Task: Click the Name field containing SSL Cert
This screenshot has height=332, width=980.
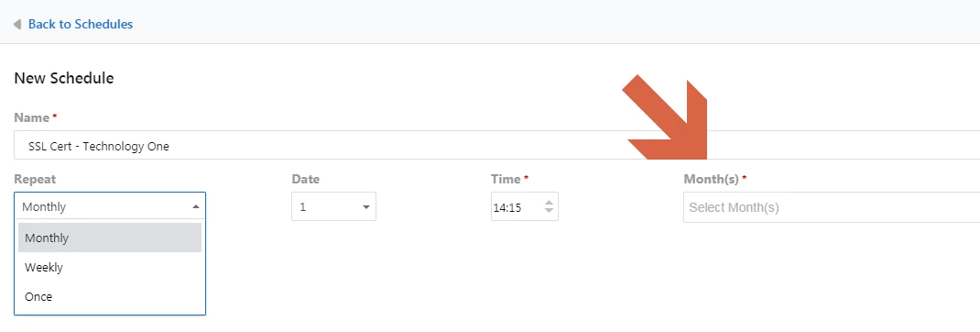Action: [497, 145]
